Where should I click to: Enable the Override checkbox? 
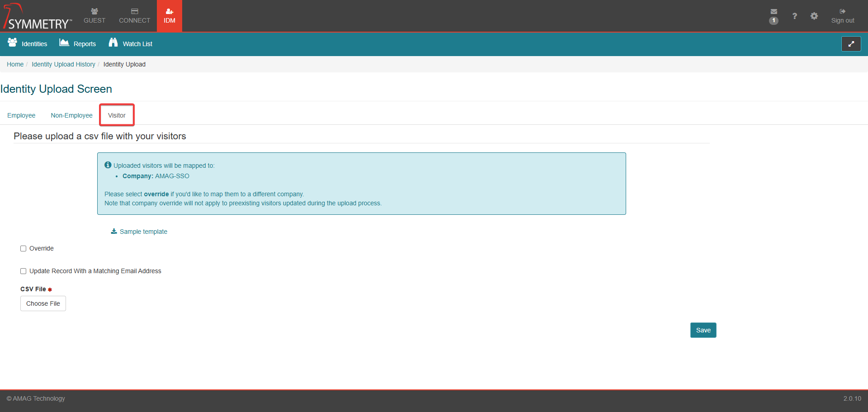coord(24,249)
